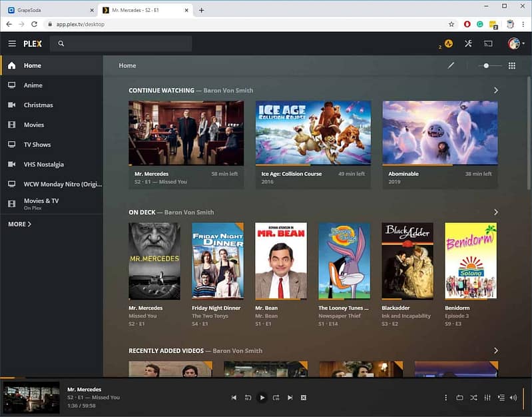Image resolution: width=532 pixels, height=417 pixels.
Task: Open the Blackadder poster
Action: click(407, 261)
